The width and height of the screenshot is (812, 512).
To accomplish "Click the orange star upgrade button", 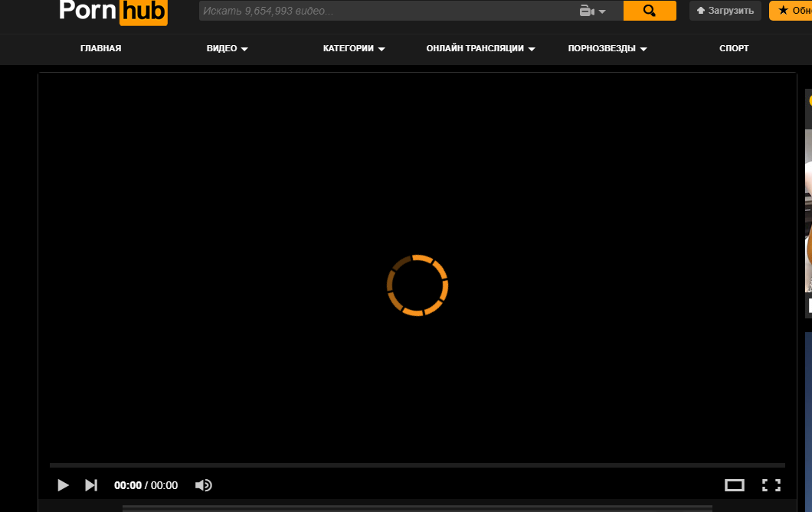I will pos(791,11).
